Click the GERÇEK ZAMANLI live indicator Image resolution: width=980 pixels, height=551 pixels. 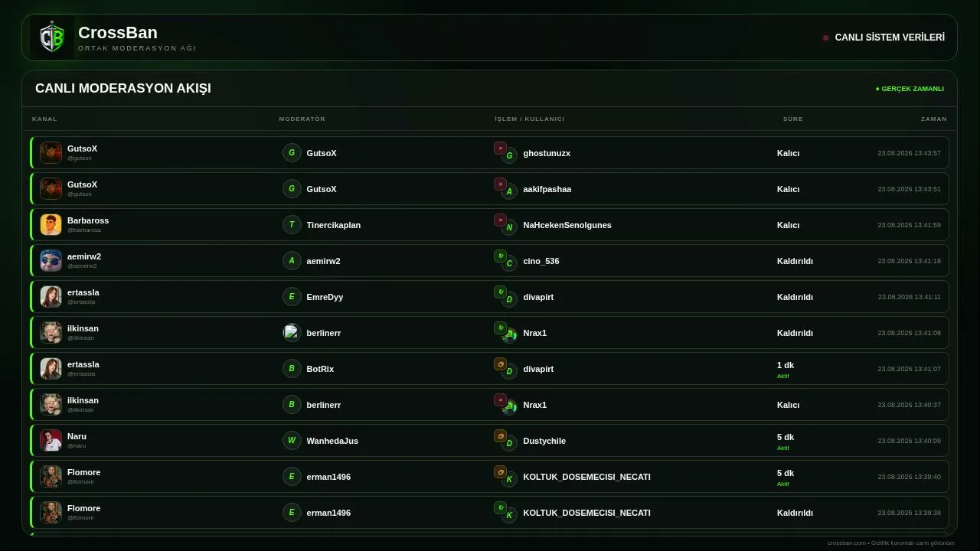pos(910,89)
